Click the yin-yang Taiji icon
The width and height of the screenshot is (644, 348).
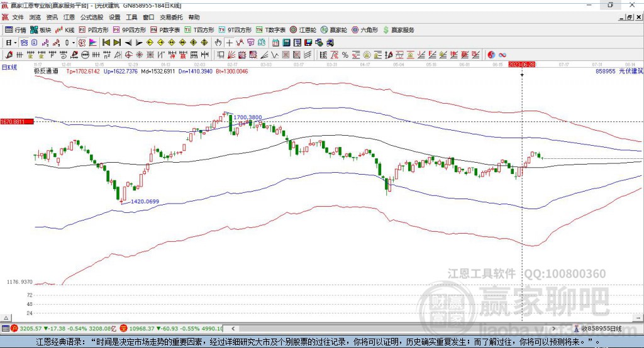pos(491,55)
